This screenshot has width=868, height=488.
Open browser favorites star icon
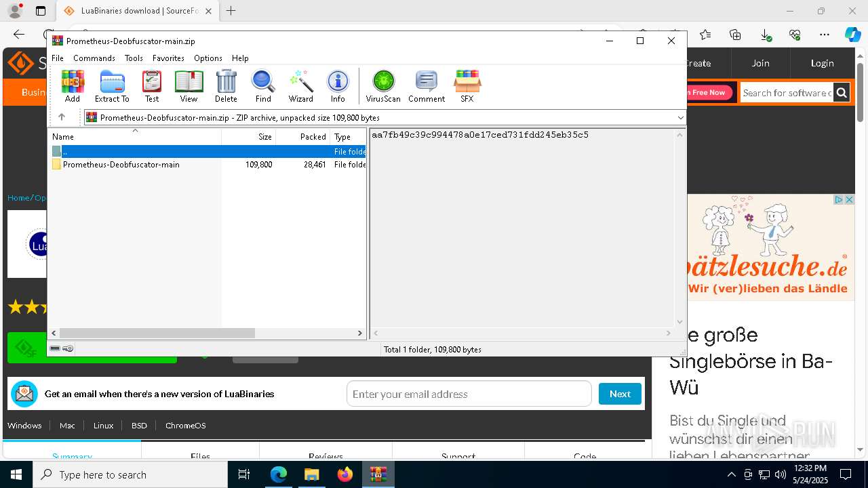click(x=705, y=35)
